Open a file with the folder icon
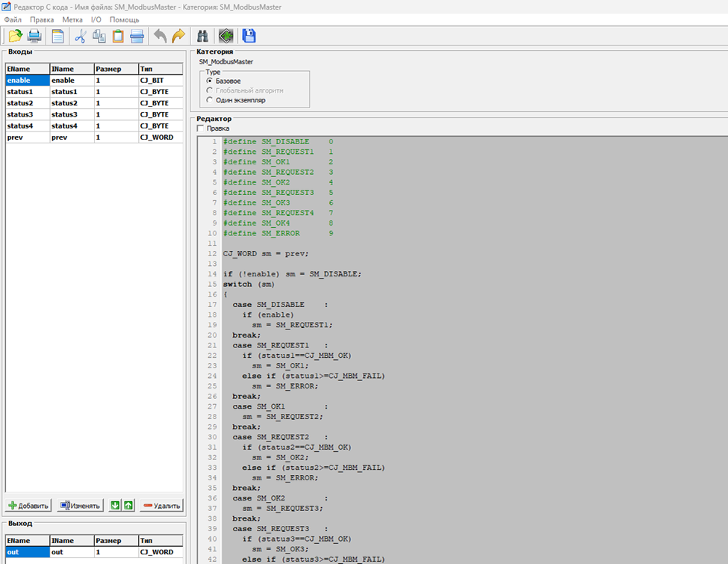 16,36
